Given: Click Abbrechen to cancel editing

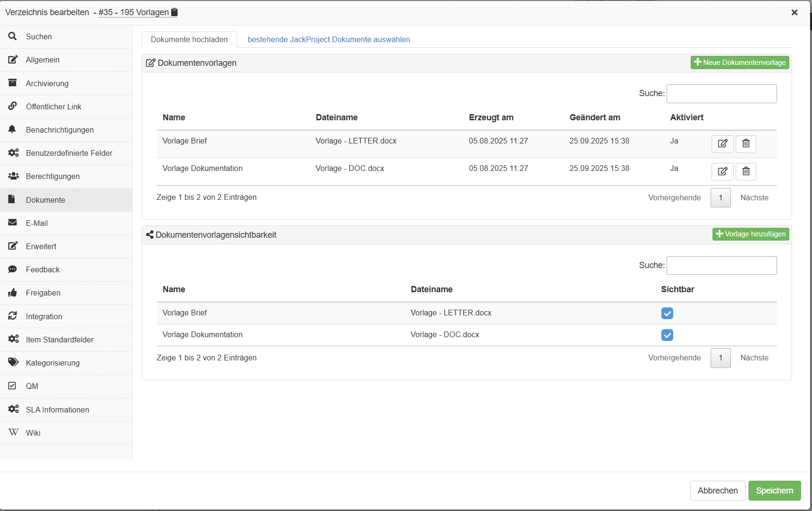Looking at the screenshot, I should point(717,491).
